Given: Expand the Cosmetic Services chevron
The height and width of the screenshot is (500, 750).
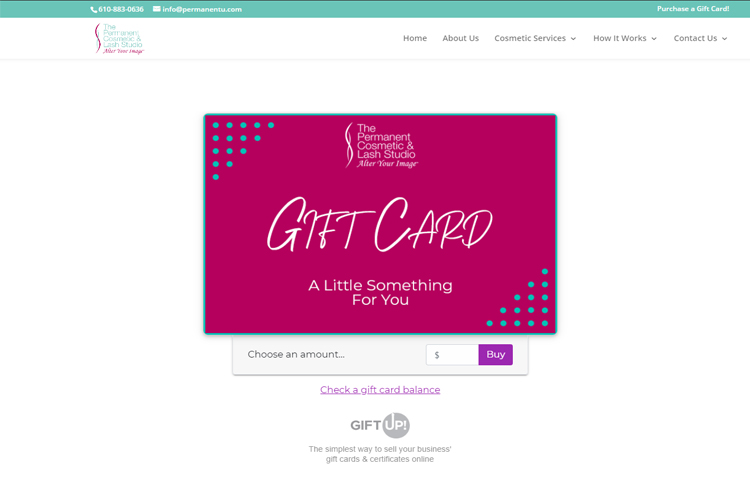Looking at the screenshot, I should click(573, 39).
